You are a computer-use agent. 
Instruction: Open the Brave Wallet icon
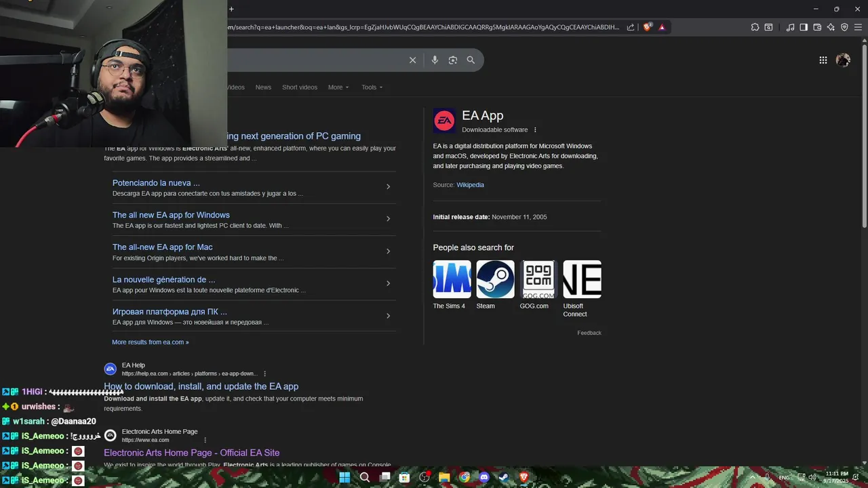(817, 27)
